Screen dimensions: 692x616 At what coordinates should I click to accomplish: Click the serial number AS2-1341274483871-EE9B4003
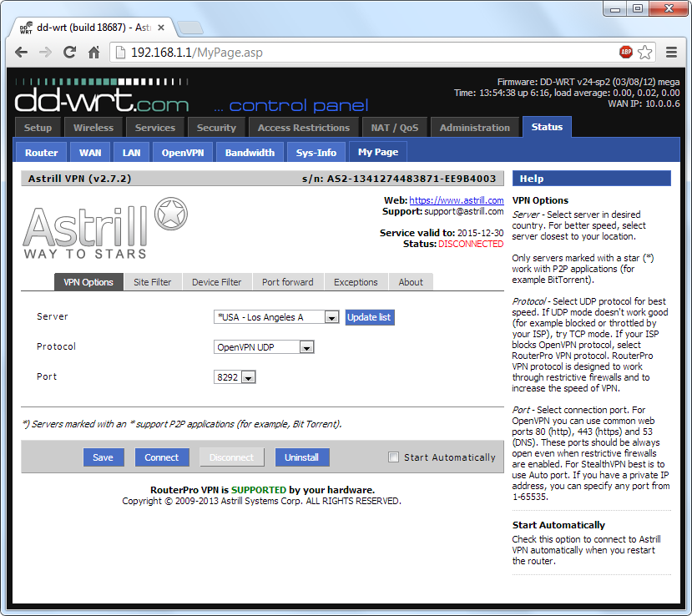click(412, 179)
